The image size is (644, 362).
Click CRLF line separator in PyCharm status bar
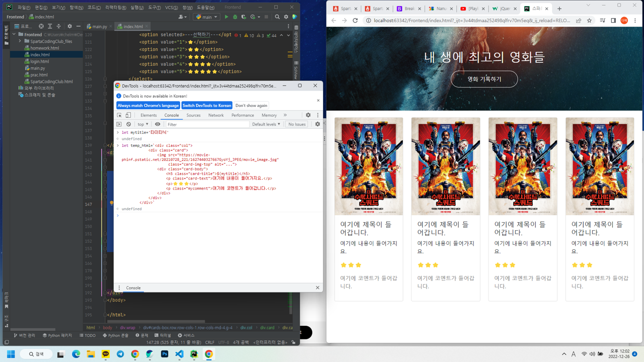pos(210,342)
